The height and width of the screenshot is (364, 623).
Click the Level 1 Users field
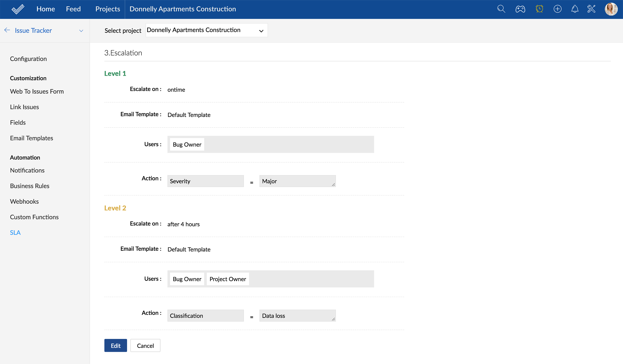[x=271, y=145]
